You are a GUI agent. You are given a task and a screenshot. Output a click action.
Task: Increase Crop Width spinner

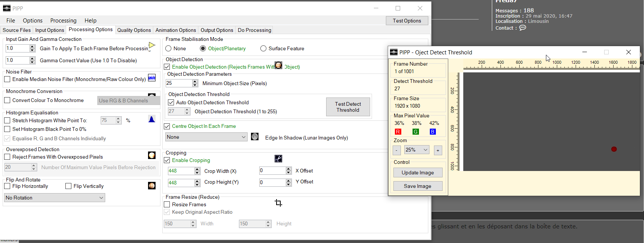(197, 169)
